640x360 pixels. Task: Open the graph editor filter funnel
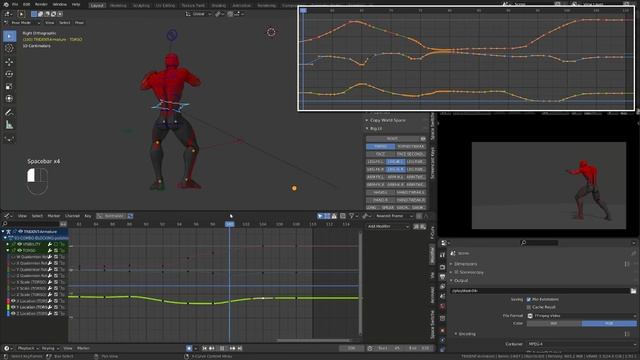pos(351,216)
